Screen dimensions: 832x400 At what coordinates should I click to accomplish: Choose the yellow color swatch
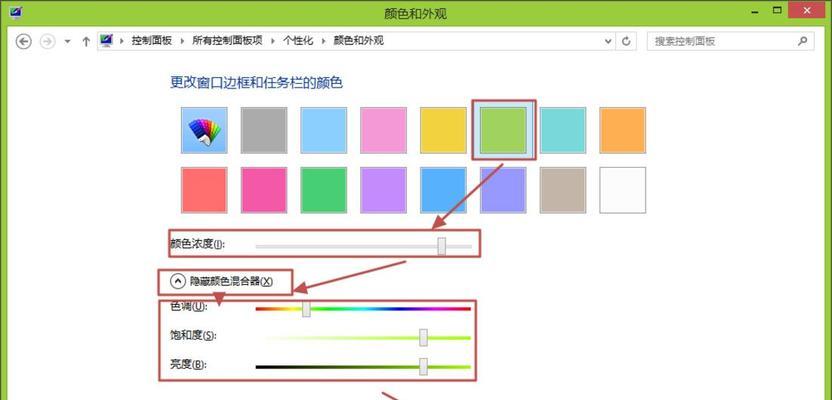(444, 131)
